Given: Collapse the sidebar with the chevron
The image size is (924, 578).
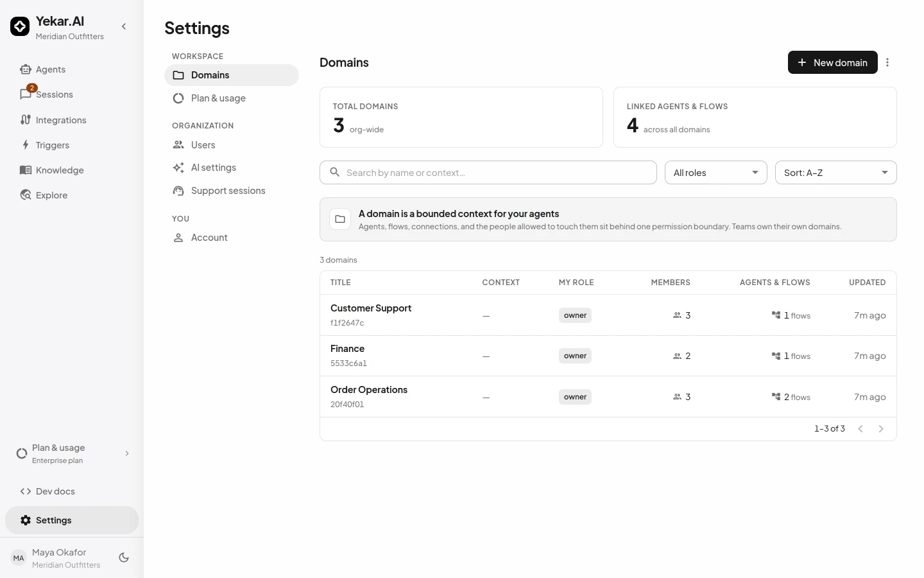Looking at the screenshot, I should click(x=124, y=26).
